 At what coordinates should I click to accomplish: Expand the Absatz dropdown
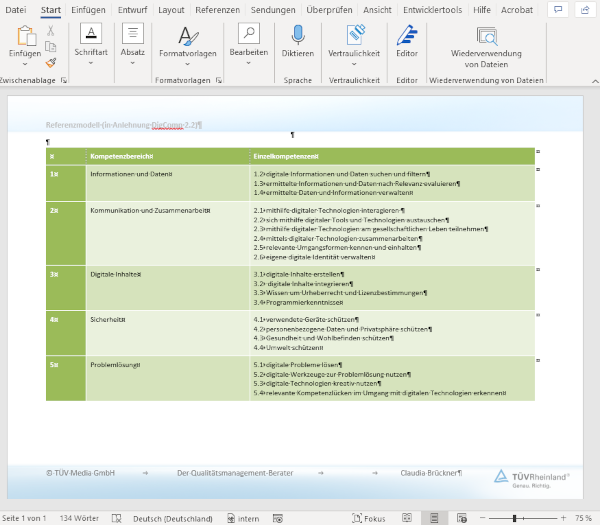132,60
